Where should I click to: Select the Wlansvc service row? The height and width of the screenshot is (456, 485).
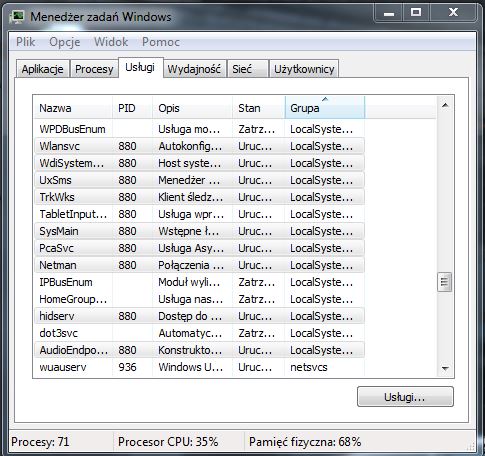199,146
